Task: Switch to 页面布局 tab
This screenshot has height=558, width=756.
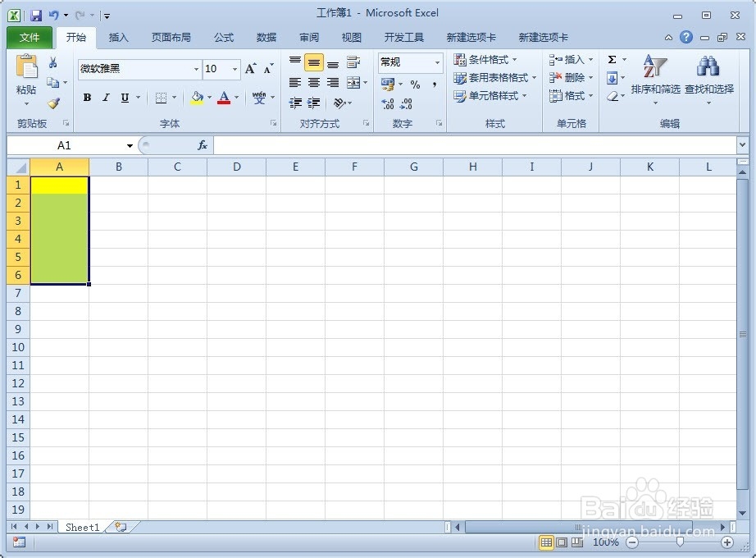Action: pyautogui.click(x=171, y=38)
